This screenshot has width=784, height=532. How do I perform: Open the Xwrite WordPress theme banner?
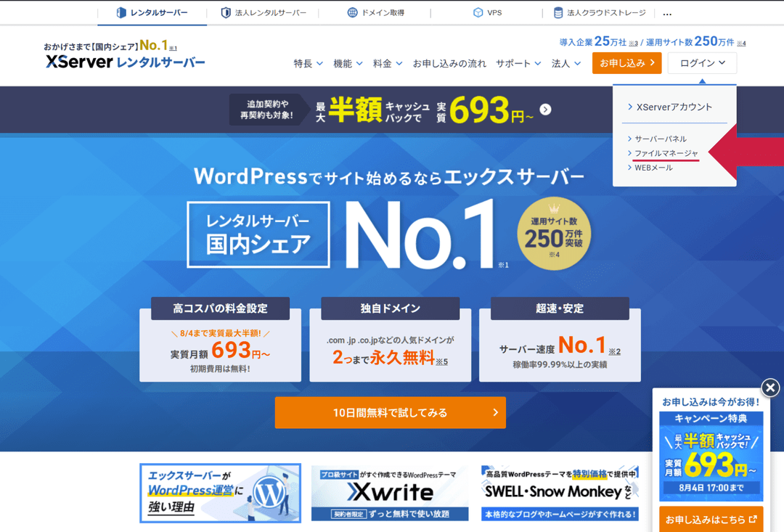pyautogui.click(x=390, y=493)
